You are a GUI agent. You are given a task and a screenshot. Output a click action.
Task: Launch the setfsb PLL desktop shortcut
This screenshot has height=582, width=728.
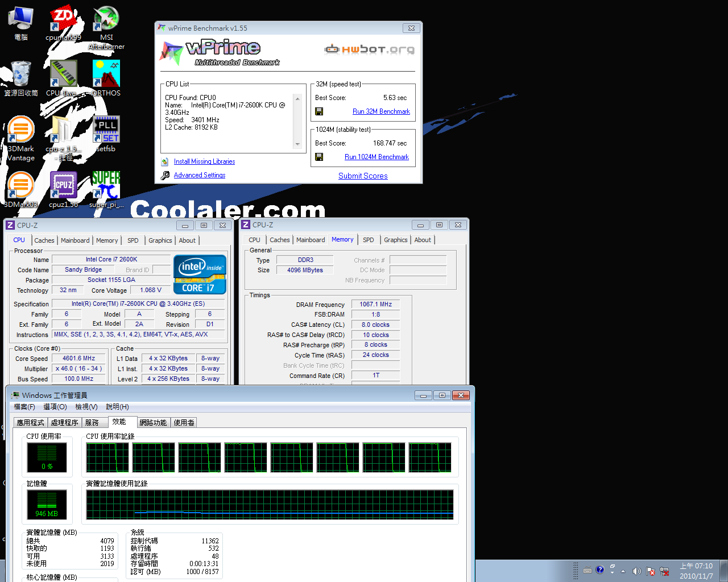click(106, 134)
